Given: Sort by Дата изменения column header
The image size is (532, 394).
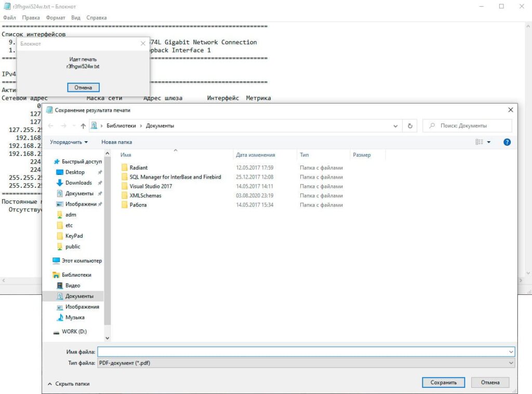Looking at the screenshot, I should pyautogui.click(x=255, y=155).
